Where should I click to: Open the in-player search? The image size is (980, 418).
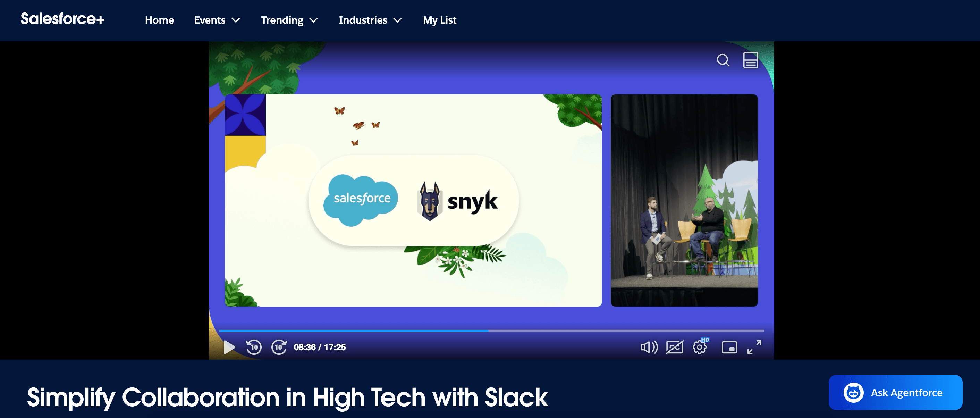[723, 60]
